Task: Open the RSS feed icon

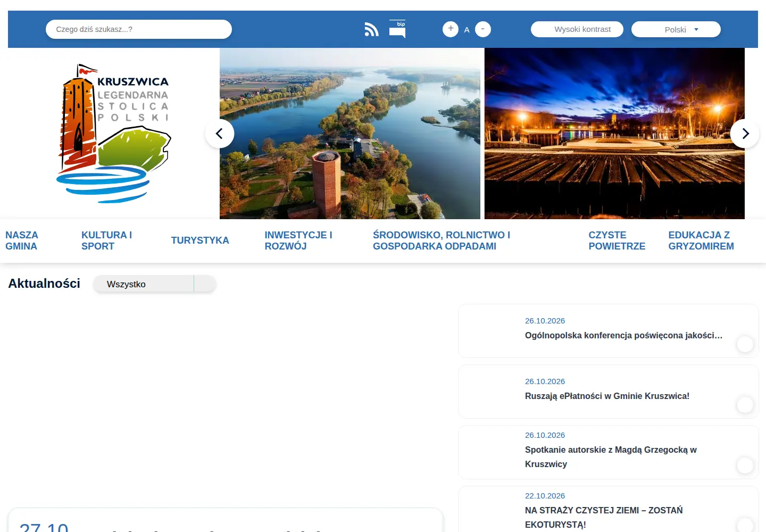Action: (371, 29)
